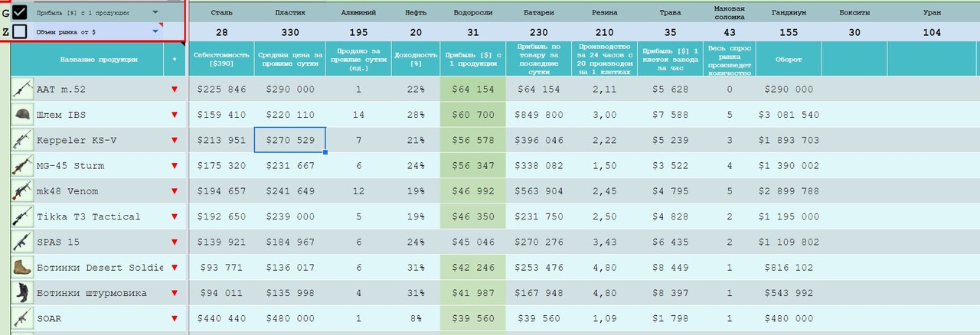Select the SPAS 15 production value 3,43
The height and width of the screenshot is (335, 980).
pos(605,242)
